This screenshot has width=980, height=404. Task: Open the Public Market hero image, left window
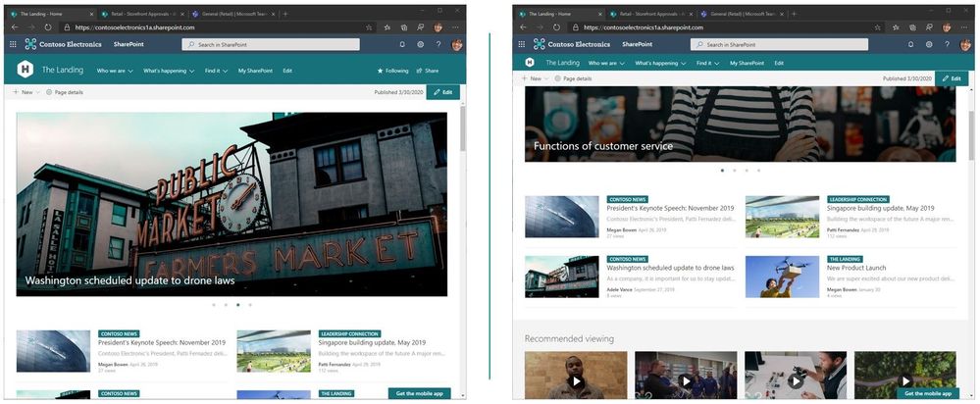[x=232, y=204]
